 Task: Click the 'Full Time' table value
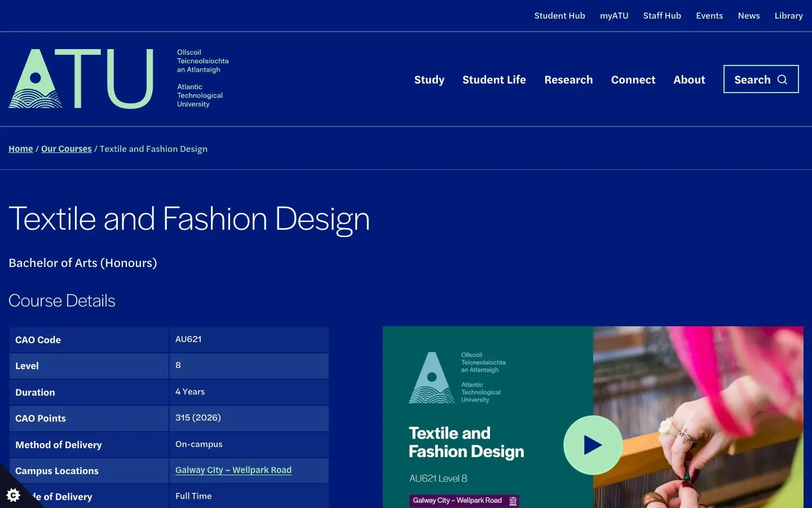(x=193, y=496)
